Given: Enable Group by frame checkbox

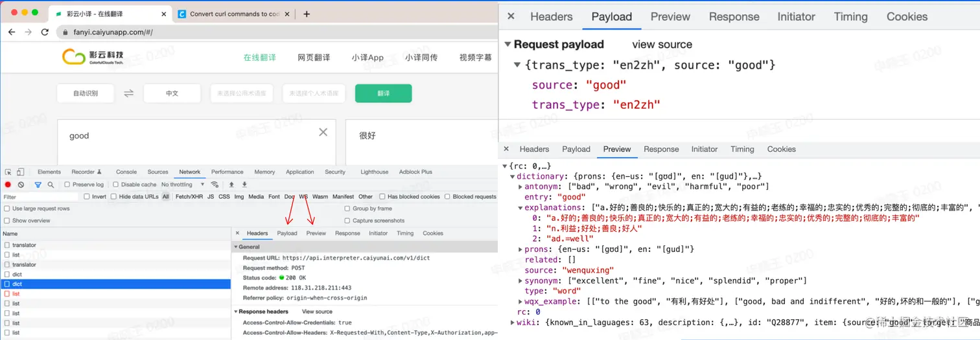Looking at the screenshot, I should click(347, 209).
